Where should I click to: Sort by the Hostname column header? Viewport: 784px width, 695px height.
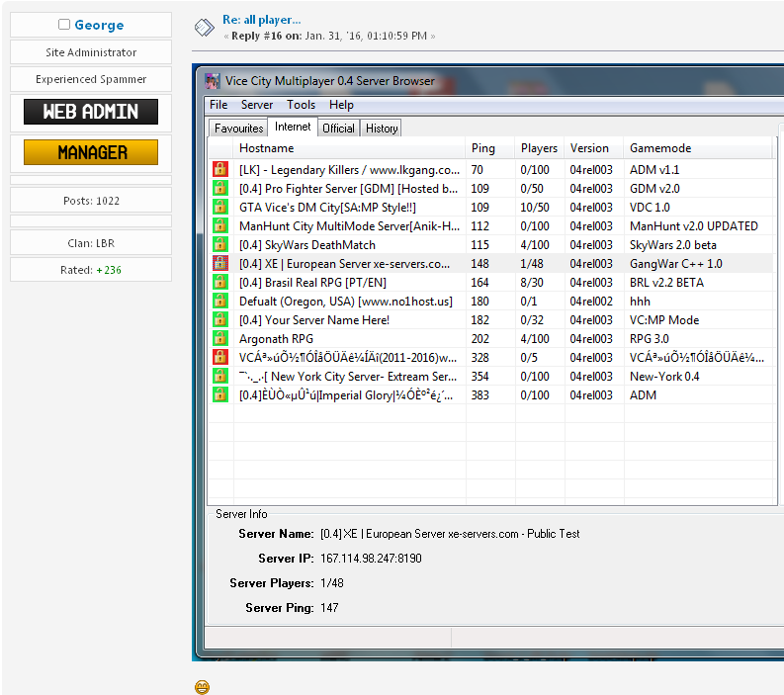(x=349, y=148)
